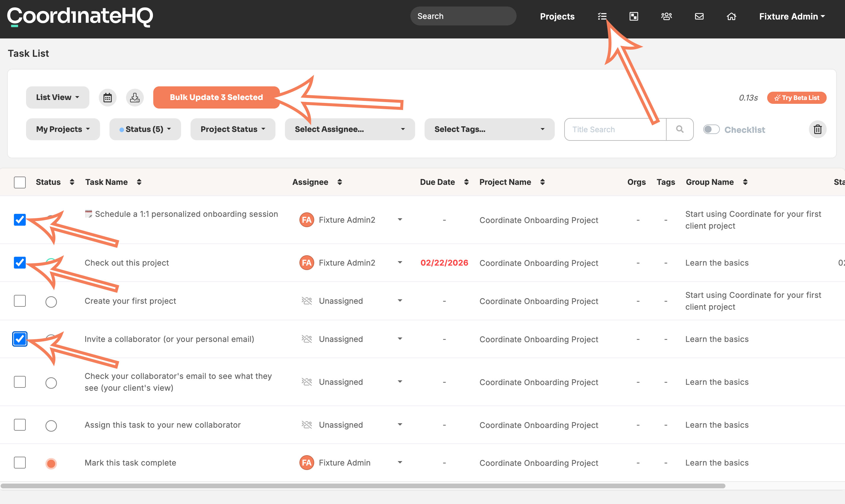Open the people/contacts icon in the top navigation
Viewport: 845px width, 504px height.
[x=666, y=16]
